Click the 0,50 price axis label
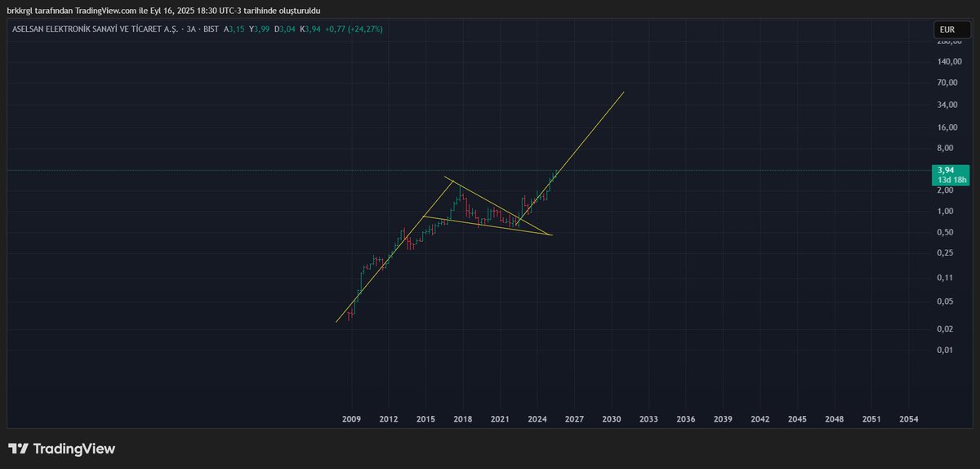The image size is (980, 469). click(x=947, y=232)
